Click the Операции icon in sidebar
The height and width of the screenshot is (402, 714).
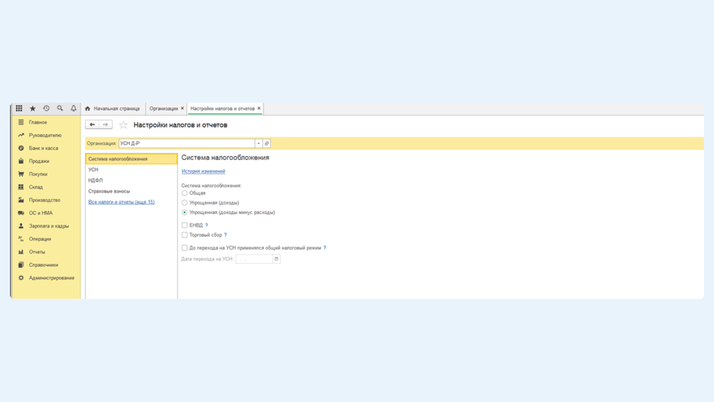click(21, 239)
